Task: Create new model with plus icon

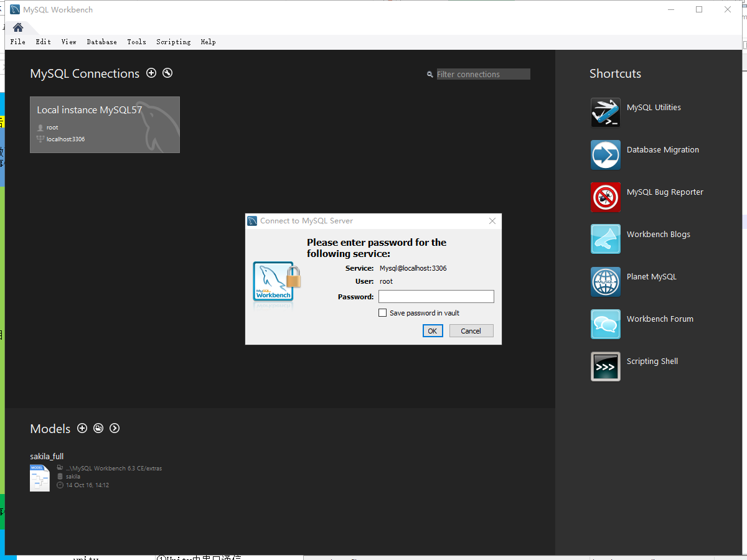Action: click(82, 428)
